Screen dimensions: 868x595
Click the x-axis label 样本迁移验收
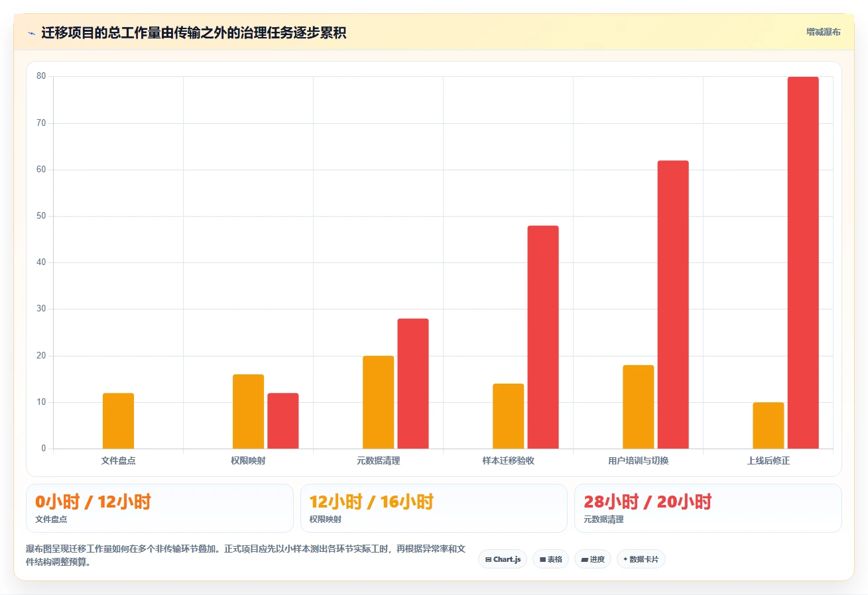click(509, 460)
